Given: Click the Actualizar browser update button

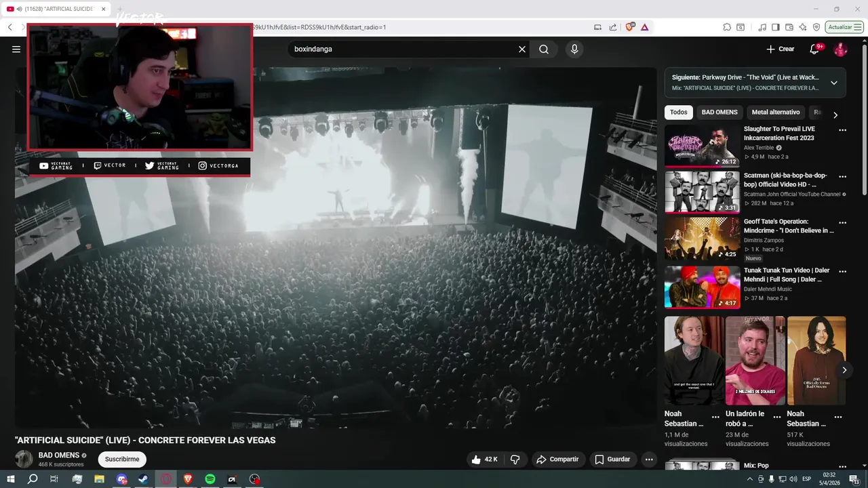Looking at the screenshot, I should tap(844, 27).
